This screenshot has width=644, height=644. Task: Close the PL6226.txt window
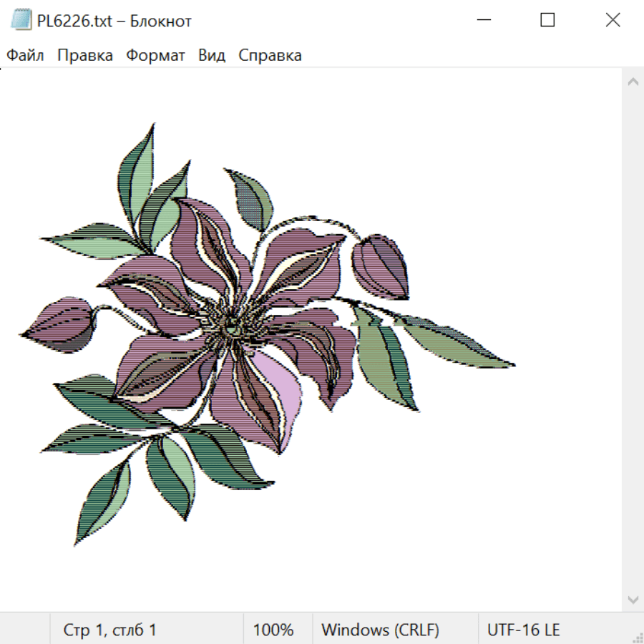613,20
